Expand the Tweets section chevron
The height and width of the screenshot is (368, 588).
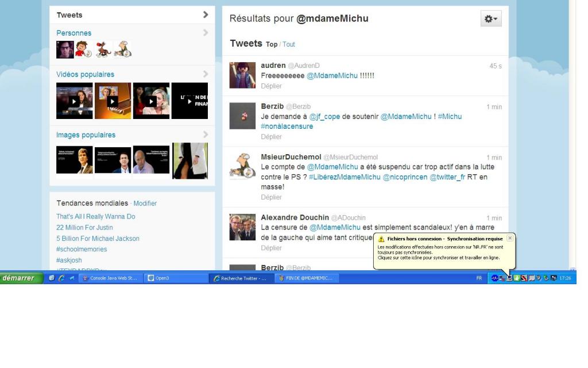click(x=206, y=15)
